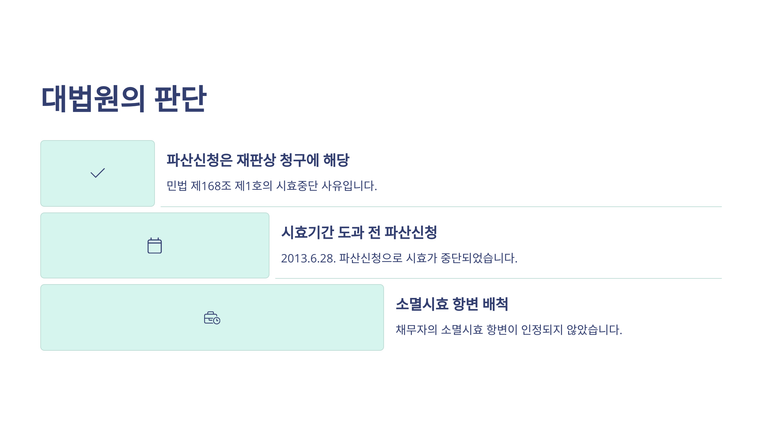
Task: Click the heading 시효기간 도과 전 파산신청
Action: (359, 232)
